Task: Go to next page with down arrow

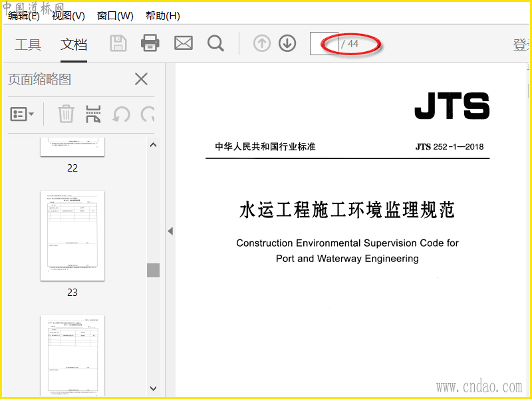Action: pyautogui.click(x=287, y=43)
